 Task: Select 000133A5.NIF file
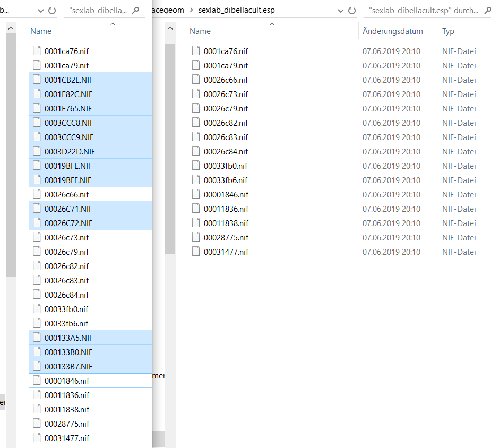[x=90, y=338]
